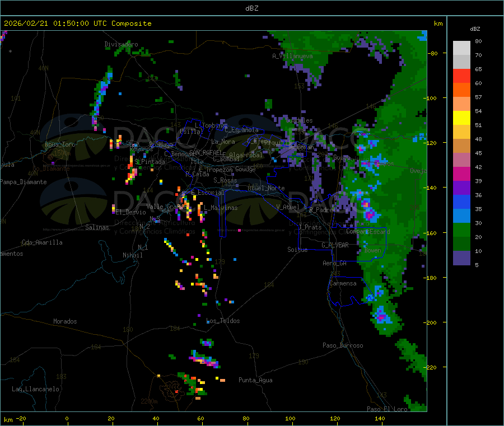
Task: Click the Bowen map label
Action: coord(373,250)
